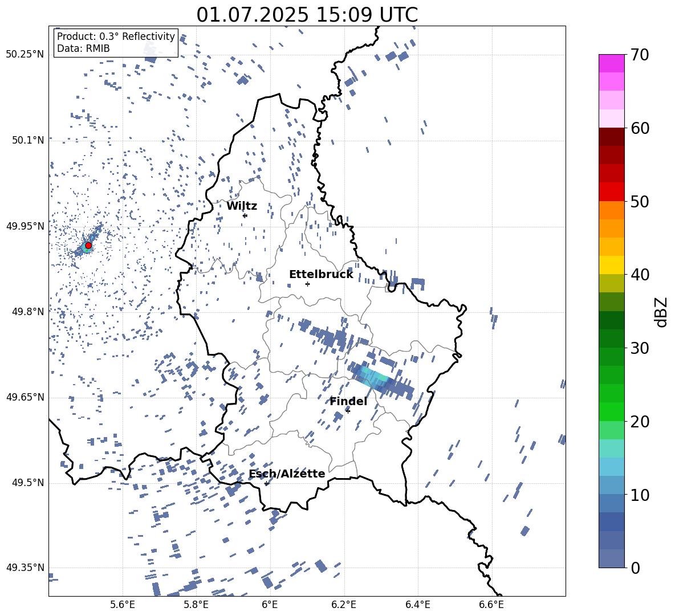Click the magenta segment at top of colorbar
Viewport: 675px width, 616px height.
coord(612,63)
